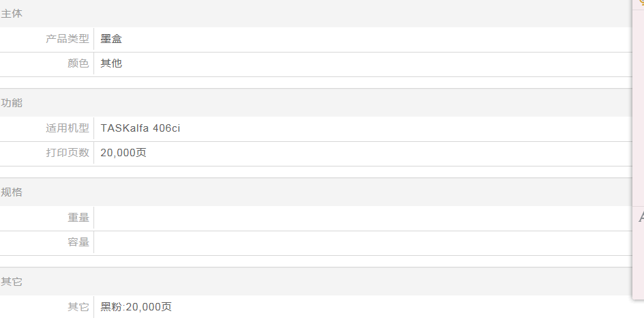Select the 墨盒 product type value
Viewport: 644px width, 320px height.
(111, 40)
